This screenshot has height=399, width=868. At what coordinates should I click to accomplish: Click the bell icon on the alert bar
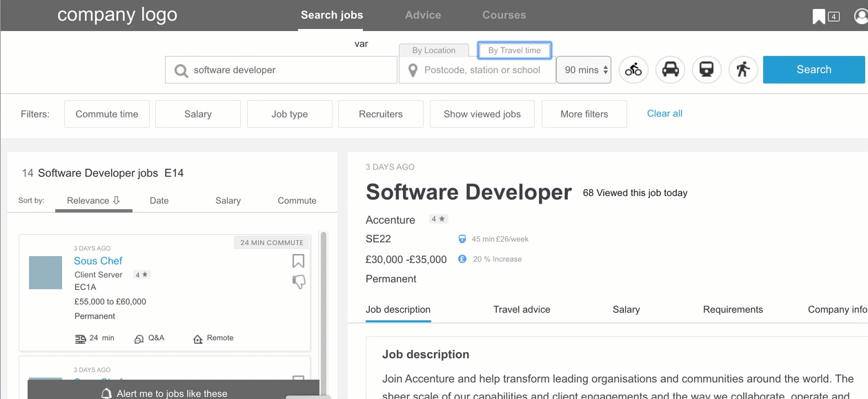106,393
